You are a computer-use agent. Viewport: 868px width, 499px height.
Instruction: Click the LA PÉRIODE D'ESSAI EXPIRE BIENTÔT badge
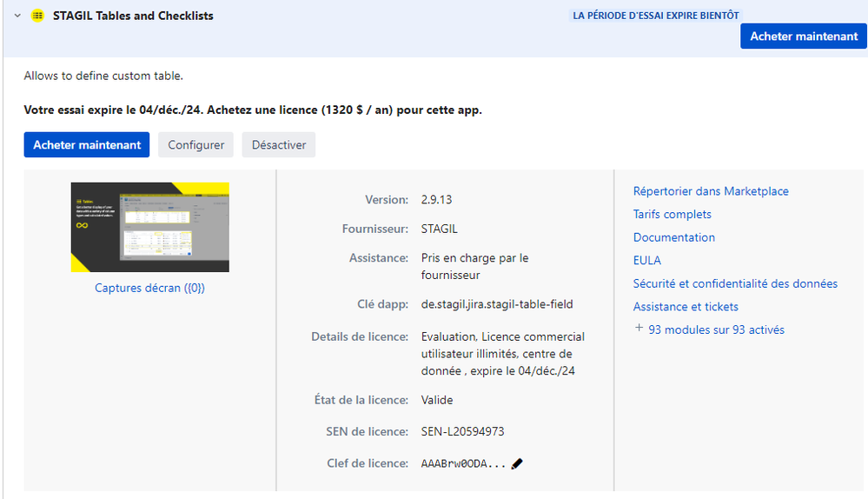[x=655, y=16]
